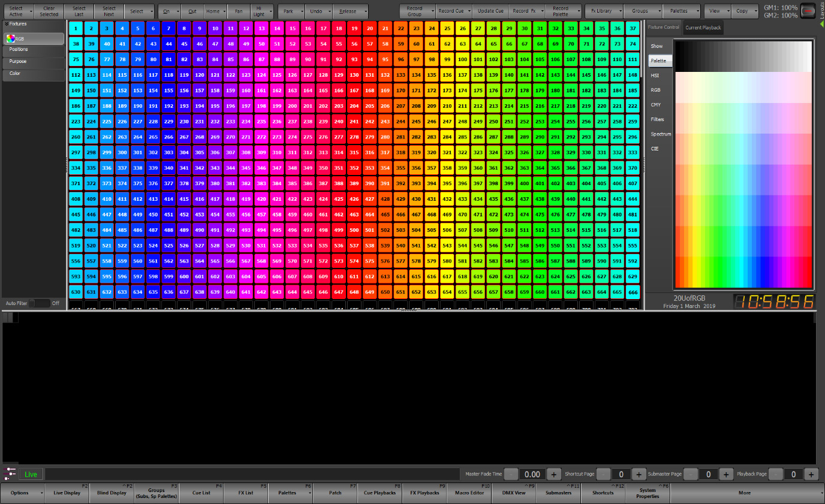Toggle the Live mode indicator
825x504 pixels.
[x=31, y=474]
